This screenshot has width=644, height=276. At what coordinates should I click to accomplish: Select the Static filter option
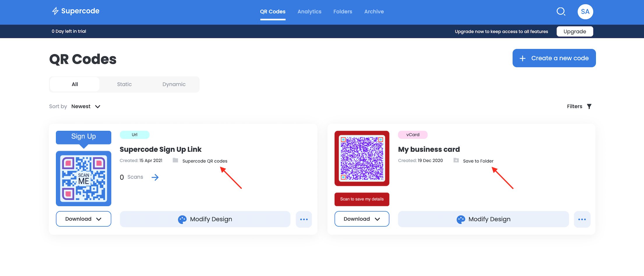pos(124,84)
